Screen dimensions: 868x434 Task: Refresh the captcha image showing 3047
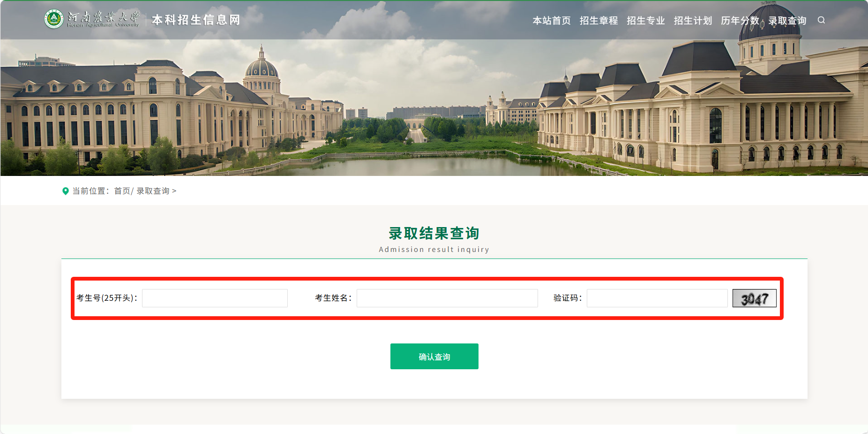(754, 298)
